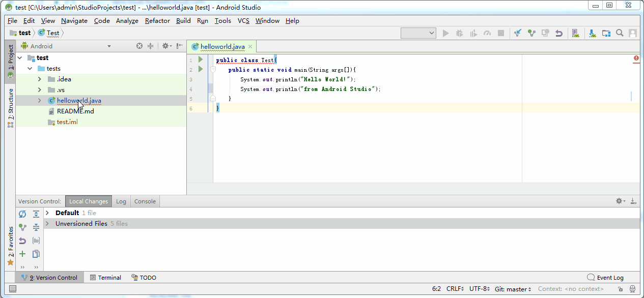Screen dimensions: 644x298
Task: Click the Search Everywhere magnifier icon
Action: click(620, 33)
